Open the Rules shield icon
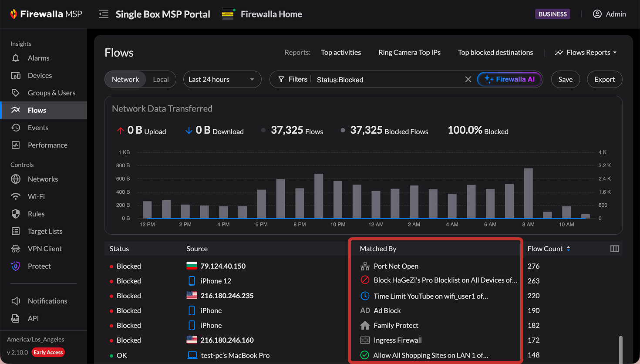 coord(16,214)
